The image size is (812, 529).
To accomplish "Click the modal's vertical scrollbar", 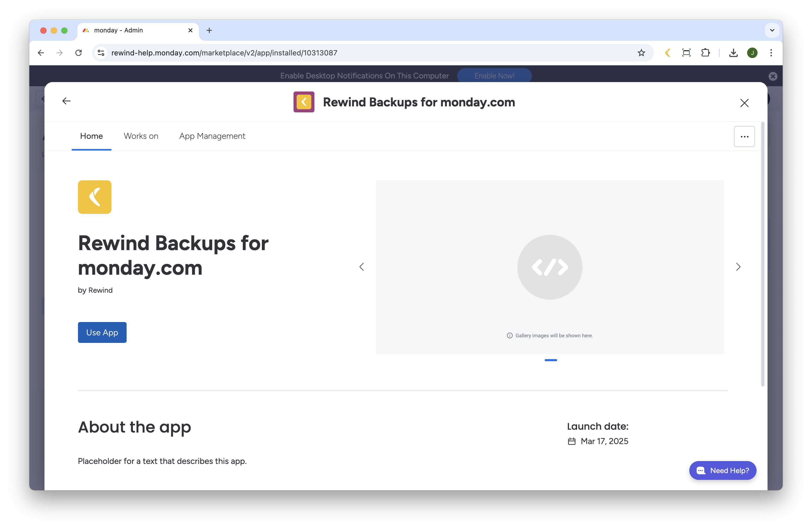I will [x=763, y=254].
